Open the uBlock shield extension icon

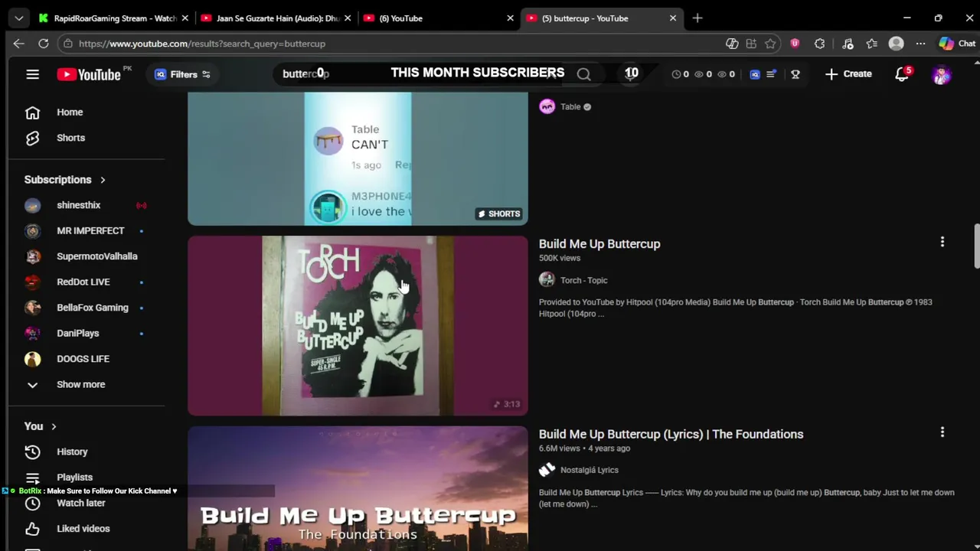pos(795,44)
